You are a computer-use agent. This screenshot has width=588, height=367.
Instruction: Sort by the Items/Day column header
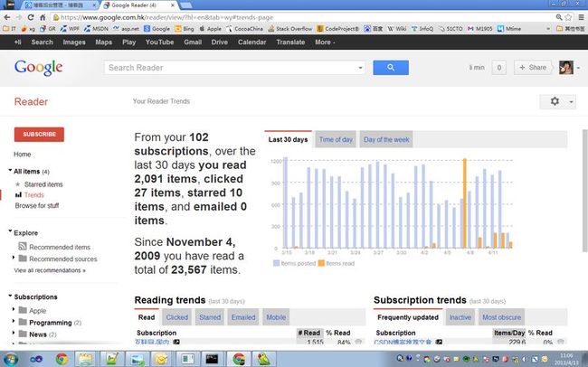(x=509, y=333)
